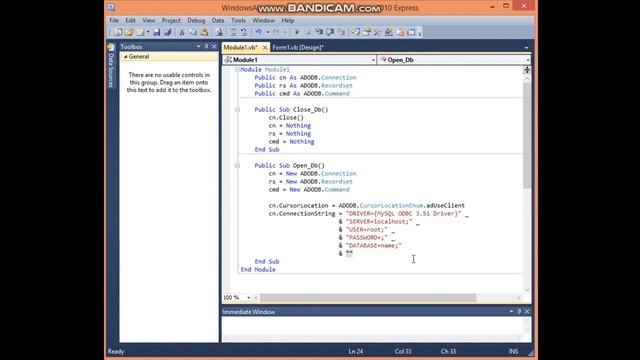Click the Stop Debugging square icon
Screen dimensions: 640x360
point(308,32)
